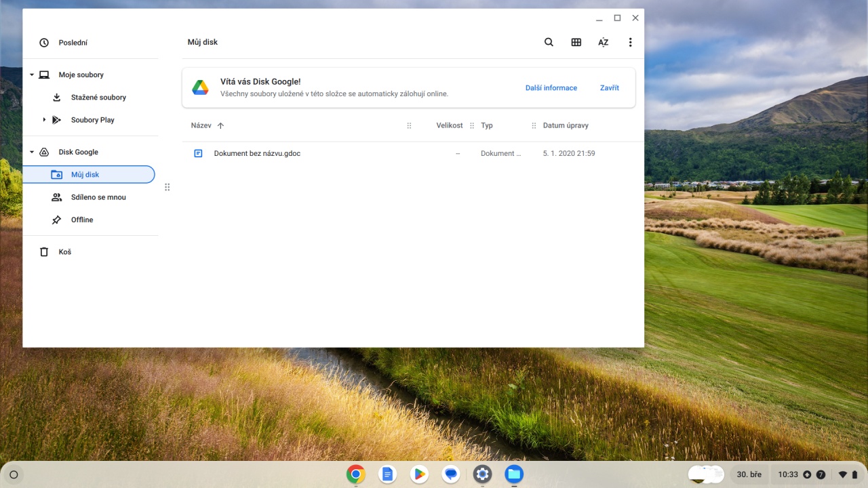Select Dokument bez názvu.gdoc file

[x=412, y=153]
